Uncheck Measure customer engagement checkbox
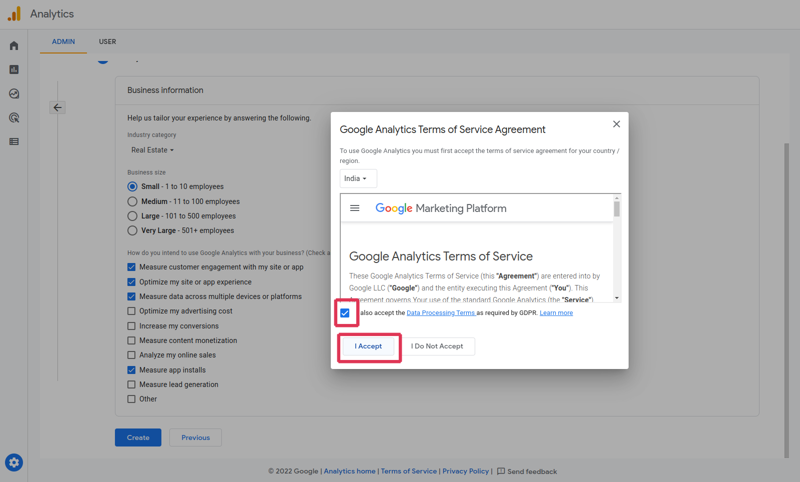 coord(131,267)
